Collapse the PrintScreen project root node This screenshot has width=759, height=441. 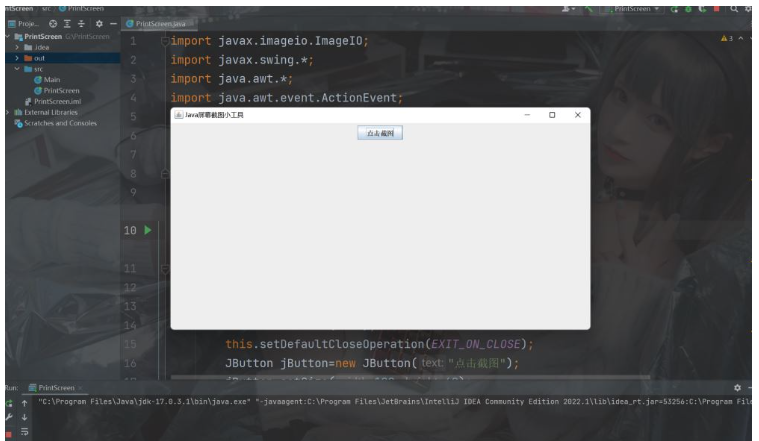click(8, 37)
